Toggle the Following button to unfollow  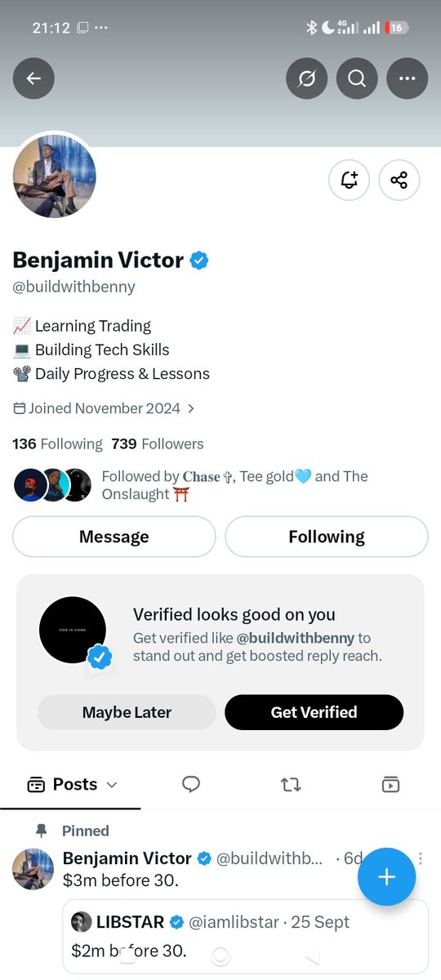(327, 537)
